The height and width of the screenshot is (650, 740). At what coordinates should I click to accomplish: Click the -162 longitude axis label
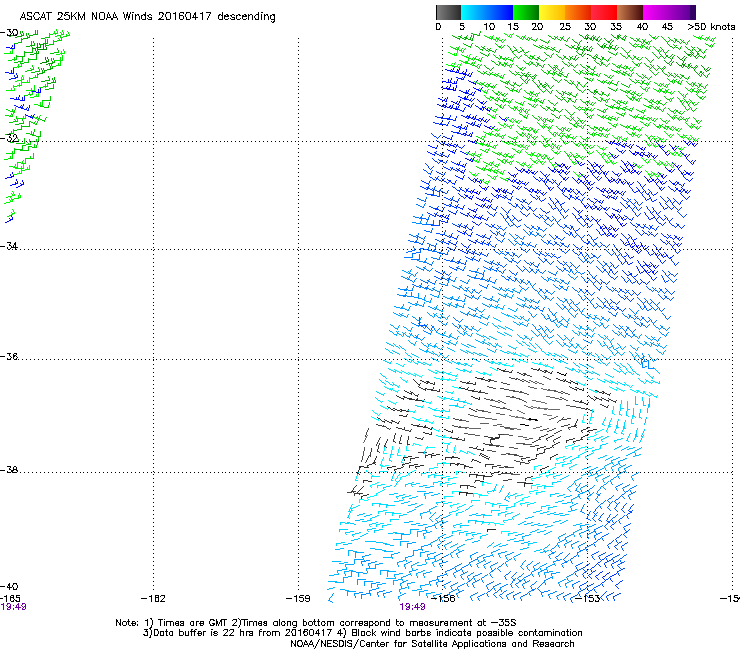coord(153,599)
